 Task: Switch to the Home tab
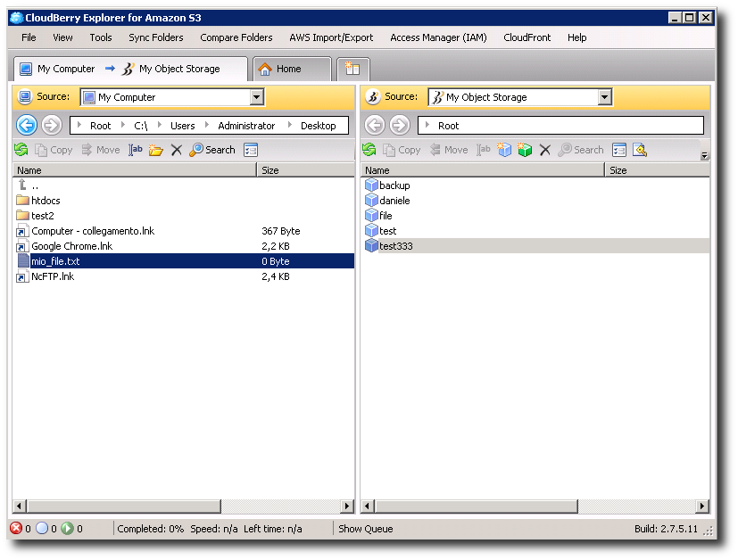click(x=293, y=69)
